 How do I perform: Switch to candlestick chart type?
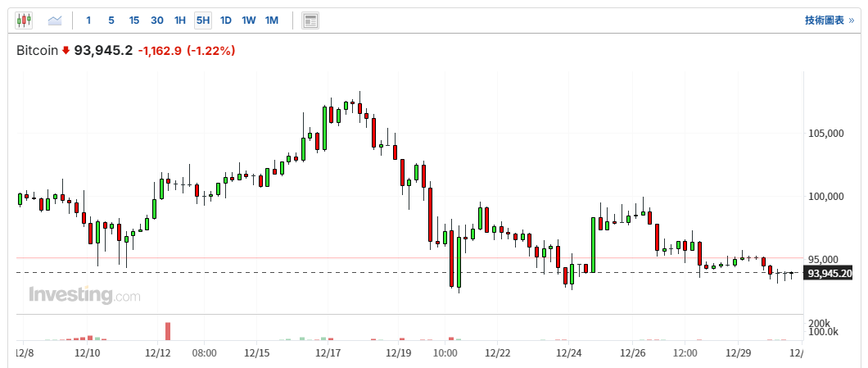click(24, 20)
